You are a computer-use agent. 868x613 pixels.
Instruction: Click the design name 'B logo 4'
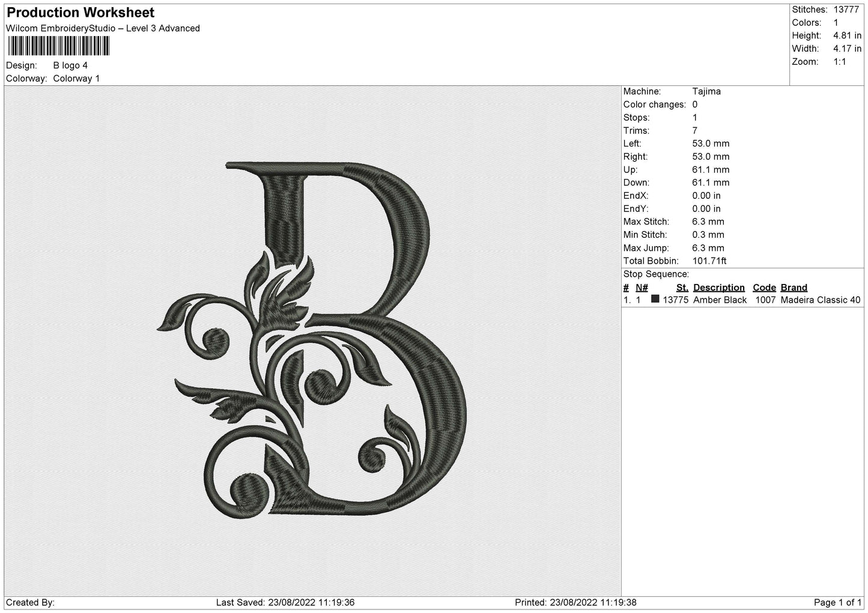pyautogui.click(x=70, y=65)
